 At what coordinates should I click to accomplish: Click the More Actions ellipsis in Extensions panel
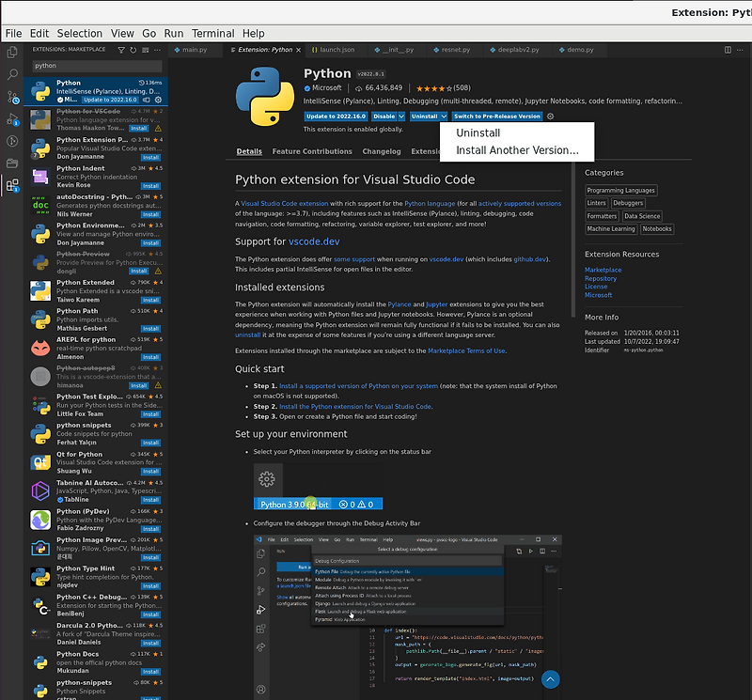click(x=157, y=50)
